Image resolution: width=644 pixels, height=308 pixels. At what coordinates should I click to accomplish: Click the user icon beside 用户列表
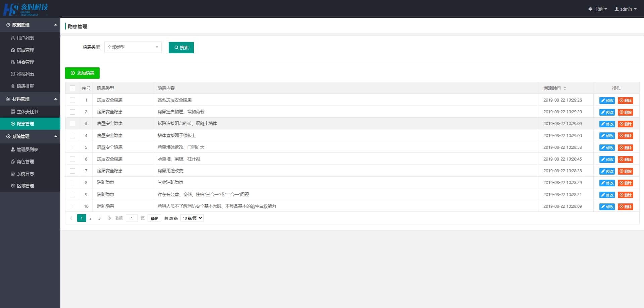click(13, 38)
